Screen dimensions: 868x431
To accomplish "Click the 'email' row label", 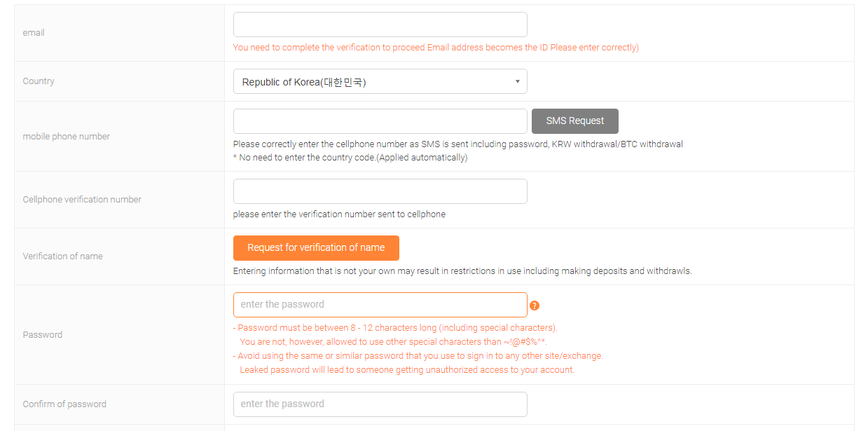I will coord(34,33).
